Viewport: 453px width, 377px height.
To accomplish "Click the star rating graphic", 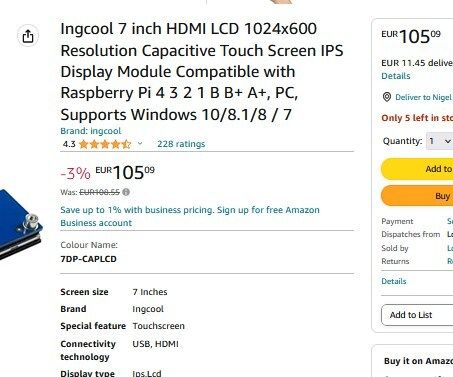I will tap(105, 144).
